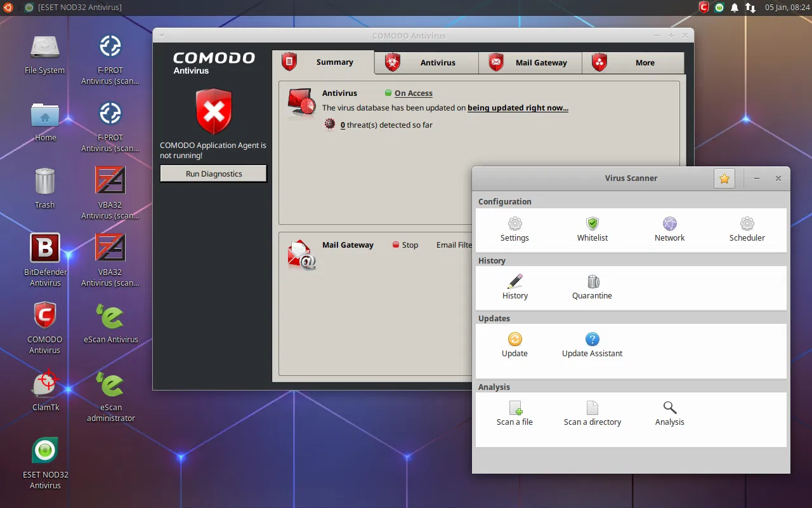
Task: Select the eScan Antivirus desktop icon
Action: click(x=111, y=323)
